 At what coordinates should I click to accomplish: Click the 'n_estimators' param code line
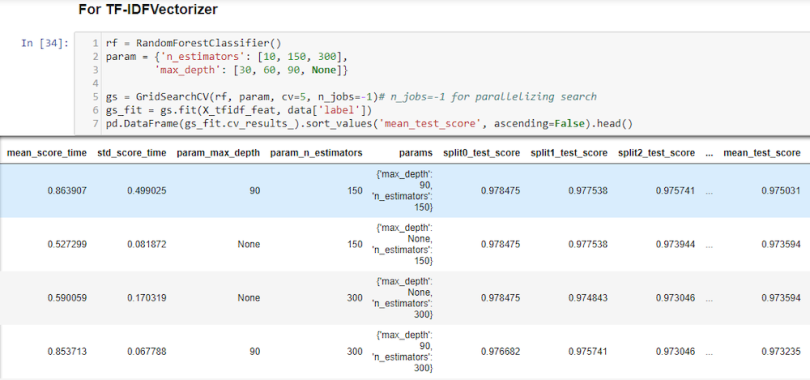click(x=227, y=56)
